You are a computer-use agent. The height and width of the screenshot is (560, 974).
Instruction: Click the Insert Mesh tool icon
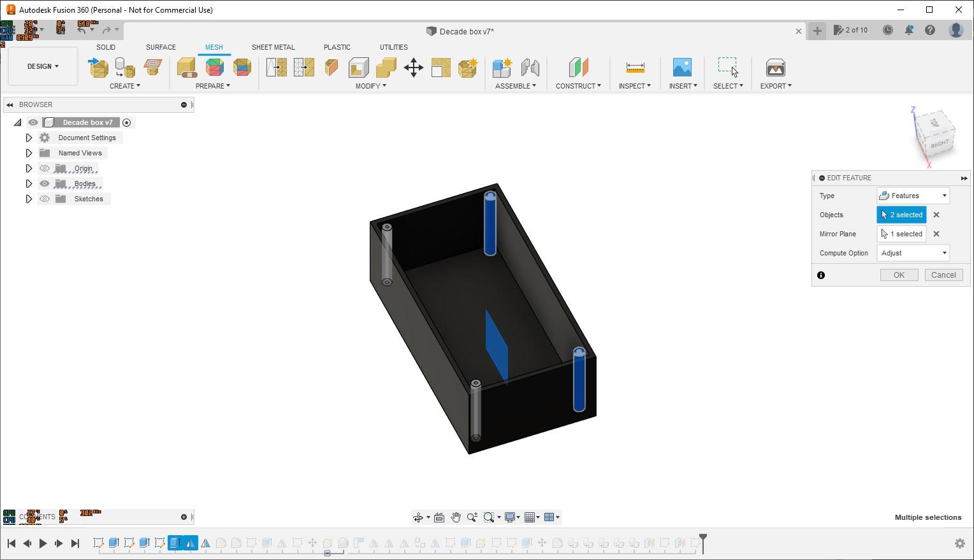[x=98, y=68]
